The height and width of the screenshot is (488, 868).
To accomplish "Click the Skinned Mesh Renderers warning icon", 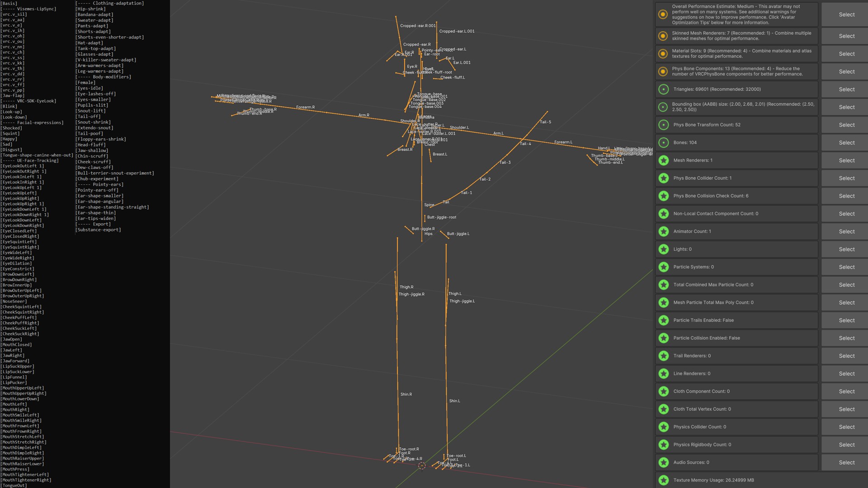I will click(663, 36).
